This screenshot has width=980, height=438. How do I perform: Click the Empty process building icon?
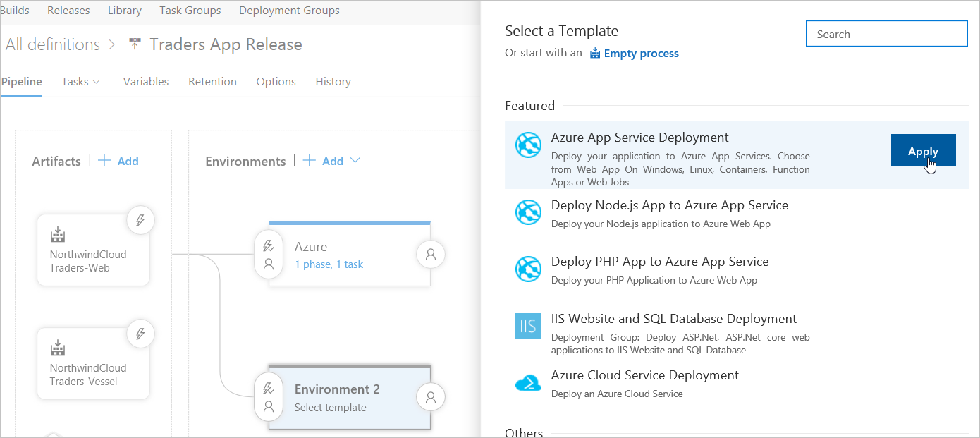coord(595,53)
